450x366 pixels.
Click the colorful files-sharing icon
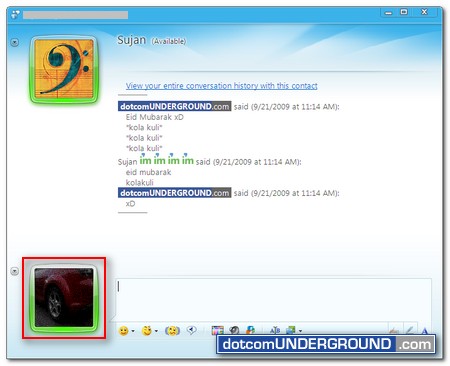(x=250, y=330)
